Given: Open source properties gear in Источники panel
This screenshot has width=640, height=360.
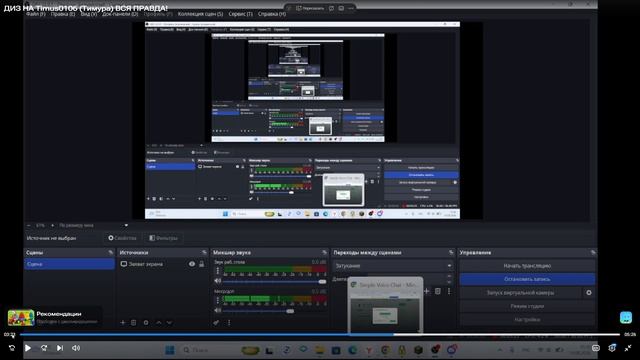Looking at the screenshot, I should tap(146, 322).
